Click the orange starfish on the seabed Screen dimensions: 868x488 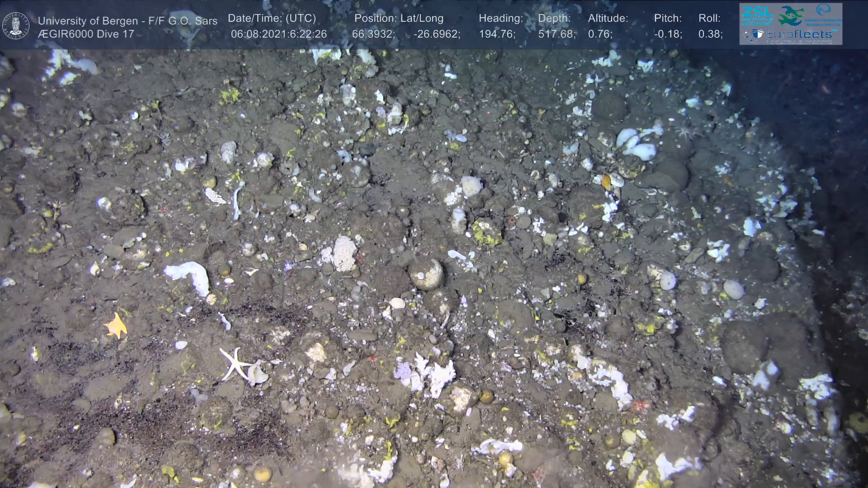pyautogui.click(x=116, y=326)
